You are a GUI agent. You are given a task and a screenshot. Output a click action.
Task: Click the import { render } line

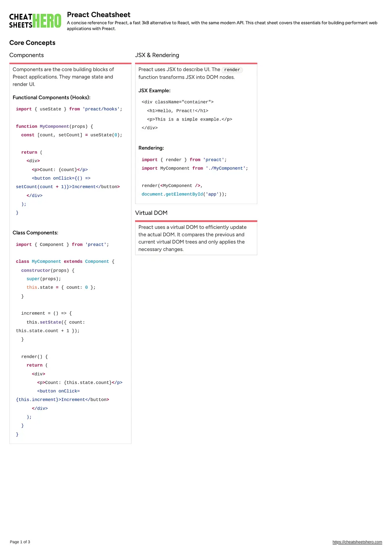[x=184, y=160]
